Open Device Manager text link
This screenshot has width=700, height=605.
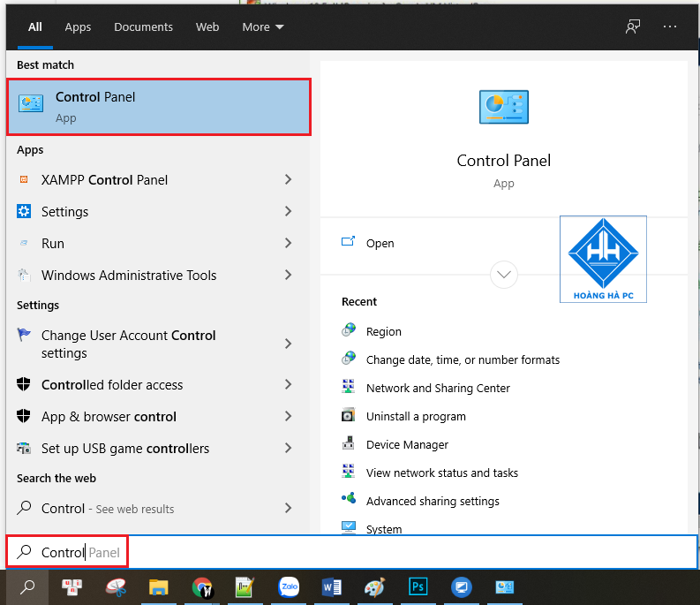(x=407, y=444)
